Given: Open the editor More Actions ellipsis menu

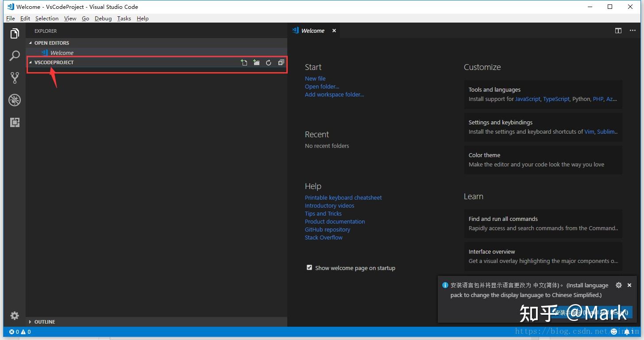Looking at the screenshot, I should (x=632, y=31).
